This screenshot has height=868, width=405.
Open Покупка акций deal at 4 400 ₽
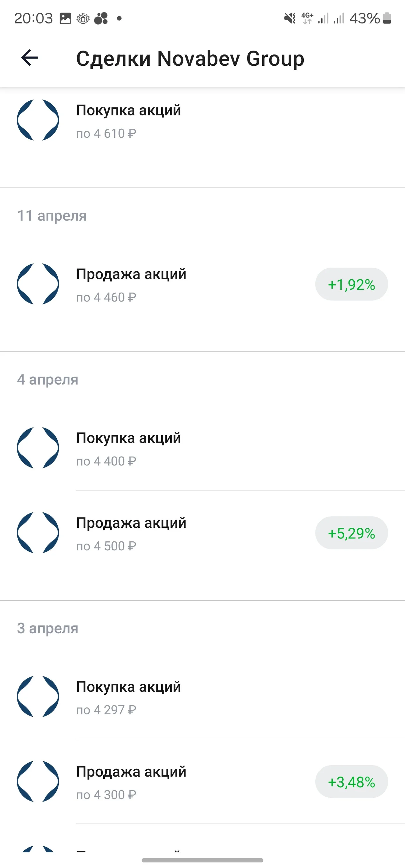point(202,448)
